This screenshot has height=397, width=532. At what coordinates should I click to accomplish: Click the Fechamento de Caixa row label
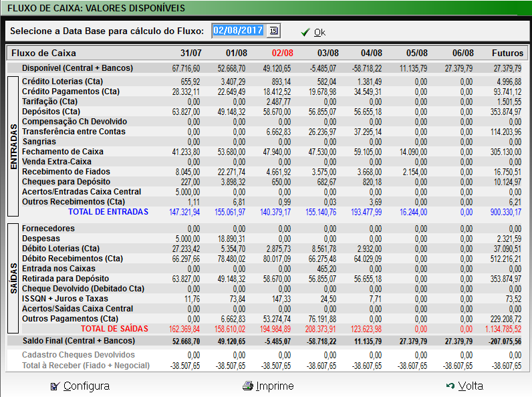pos(63,152)
